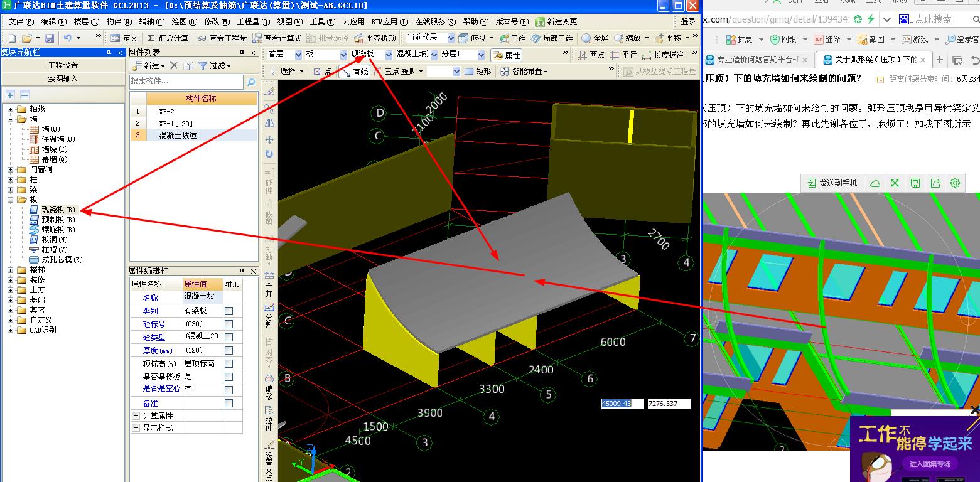Open the 楼层 (L) menu
Screen dimensions: 980x482
pos(87,22)
